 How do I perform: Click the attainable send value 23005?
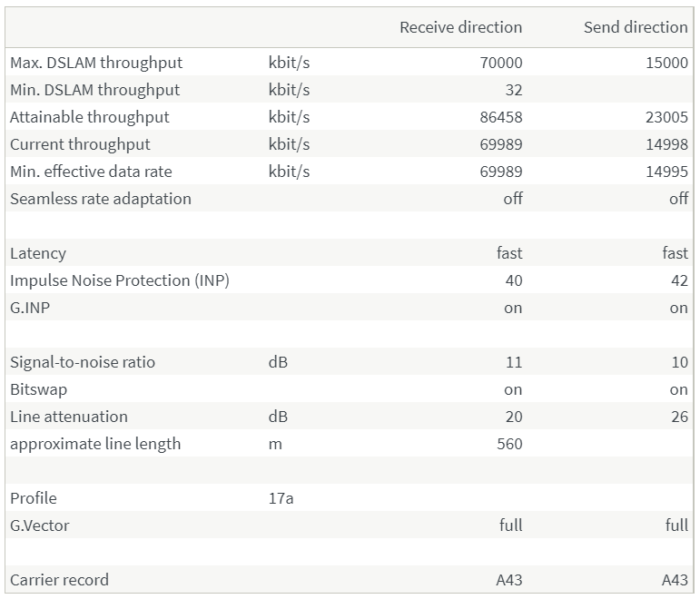[x=667, y=117]
